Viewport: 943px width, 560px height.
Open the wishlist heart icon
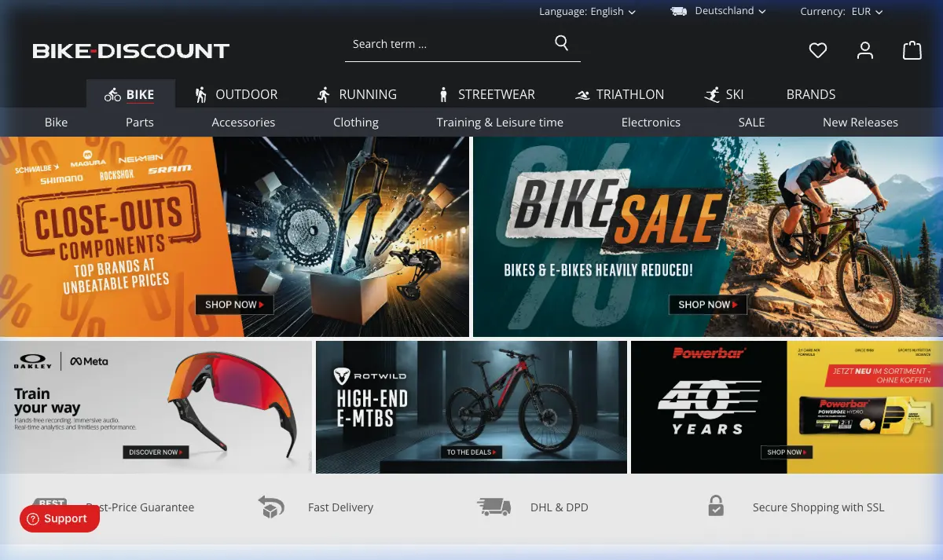click(818, 51)
